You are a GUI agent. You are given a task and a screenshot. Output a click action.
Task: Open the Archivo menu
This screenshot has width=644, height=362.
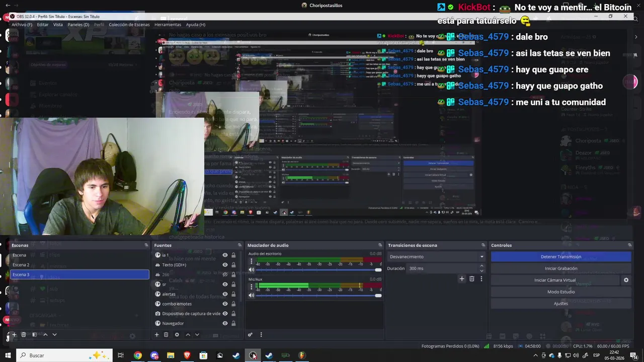click(22, 25)
